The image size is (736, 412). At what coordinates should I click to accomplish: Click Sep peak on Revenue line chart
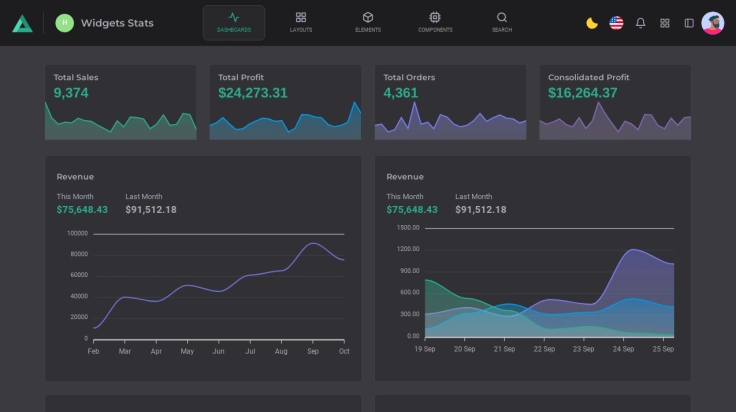[313, 243]
